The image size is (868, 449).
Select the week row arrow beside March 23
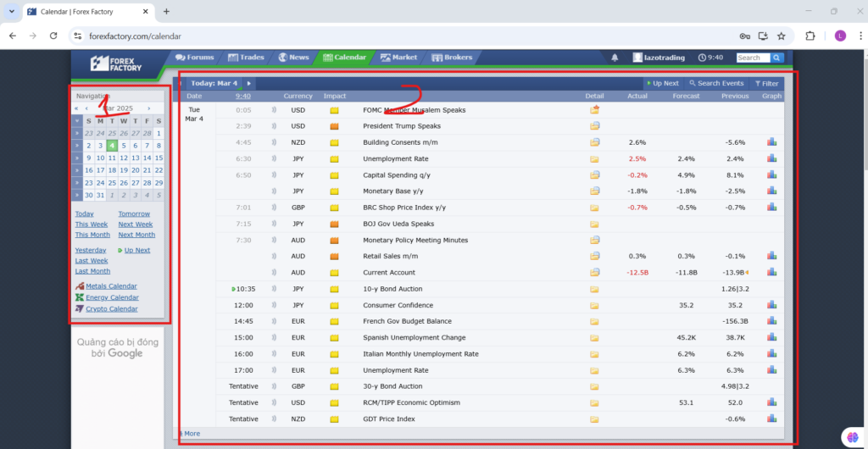pyautogui.click(x=77, y=182)
